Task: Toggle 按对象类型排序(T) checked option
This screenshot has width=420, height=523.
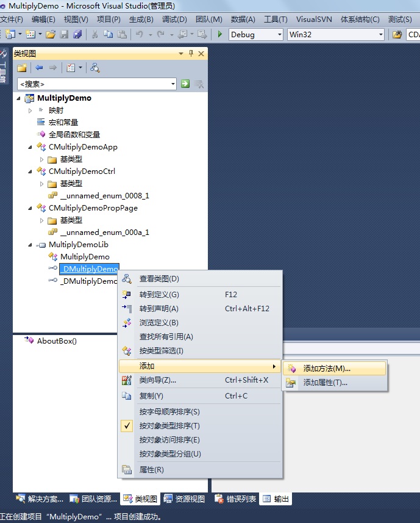Action: point(201,426)
